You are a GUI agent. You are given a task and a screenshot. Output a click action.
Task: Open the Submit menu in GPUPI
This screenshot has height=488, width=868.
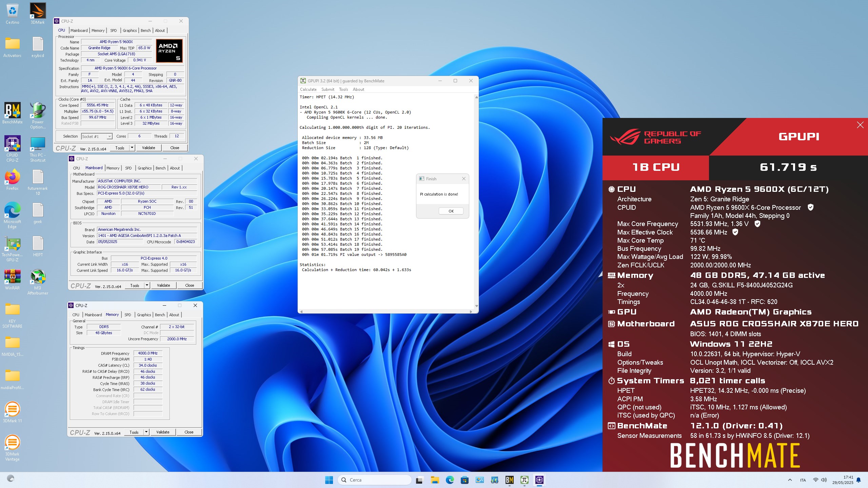[328, 89]
